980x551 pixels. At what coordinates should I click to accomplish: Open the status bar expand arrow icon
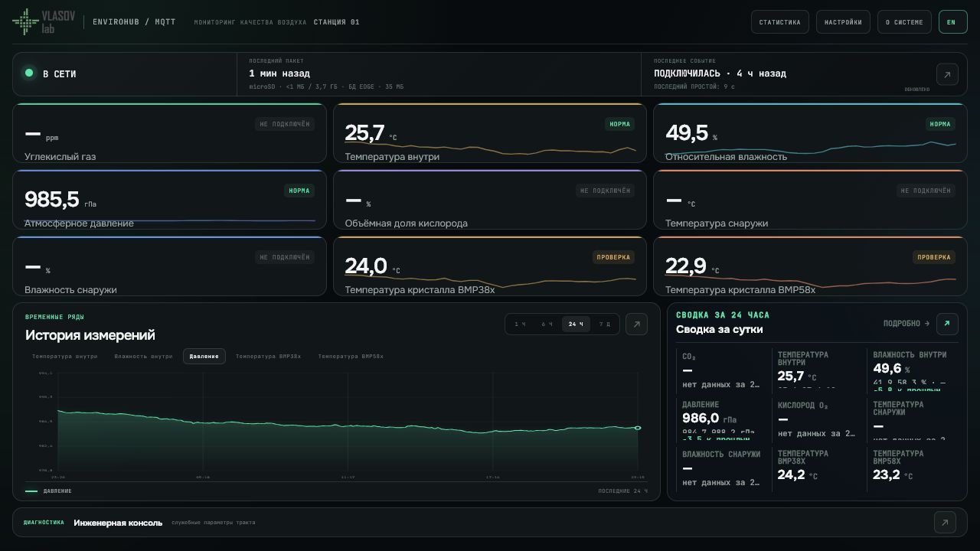tap(947, 74)
